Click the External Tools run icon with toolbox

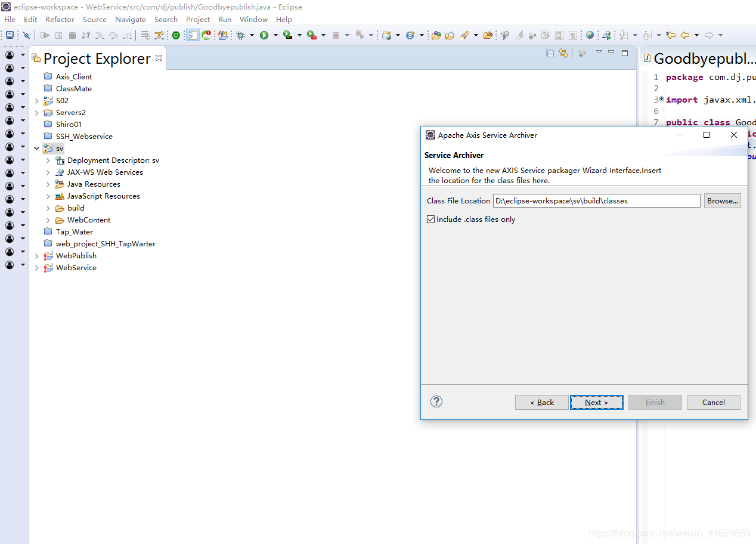coord(311,35)
